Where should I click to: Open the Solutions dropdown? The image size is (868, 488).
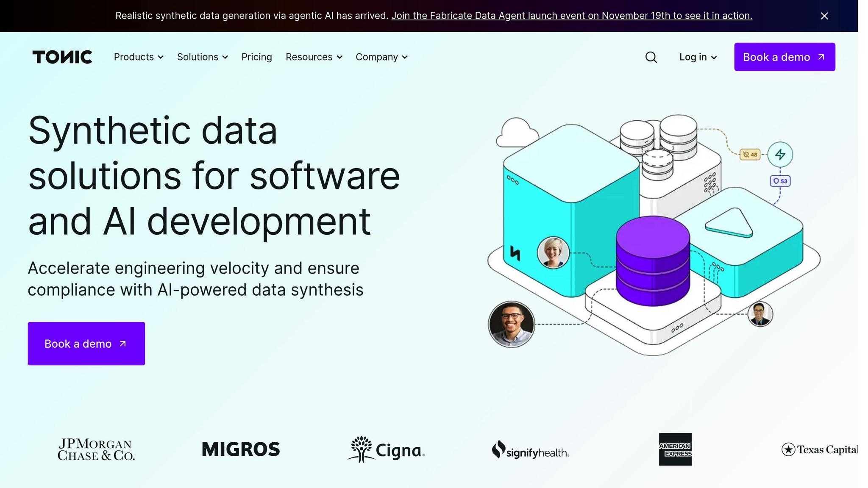(x=202, y=57)
